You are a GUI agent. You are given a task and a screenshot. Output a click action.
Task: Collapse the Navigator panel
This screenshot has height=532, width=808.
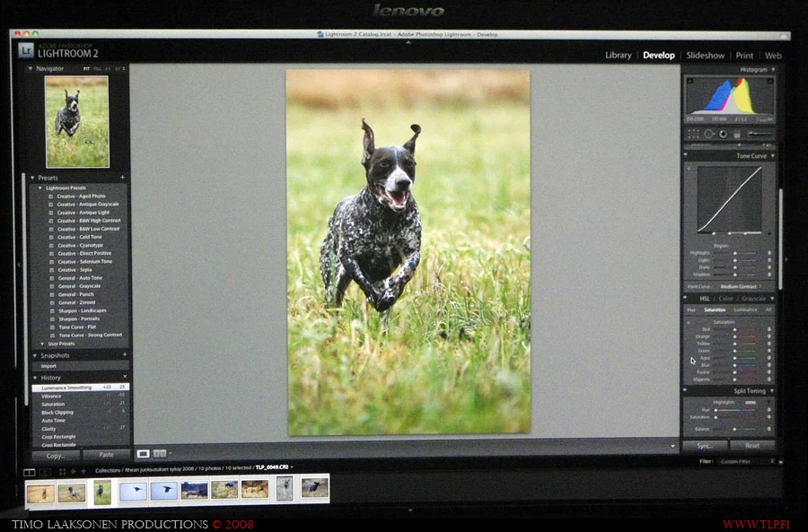[30, 68]
